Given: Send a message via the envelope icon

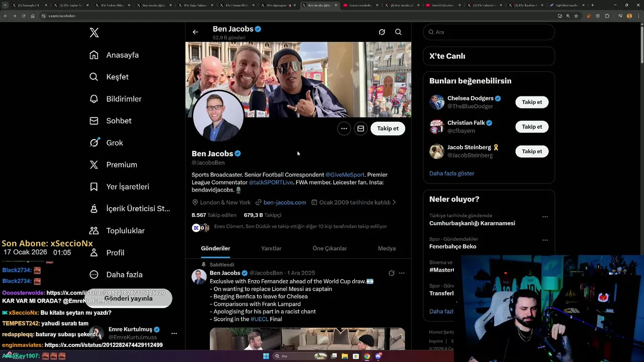Looking at the screenshot, I should pos(361,129).
